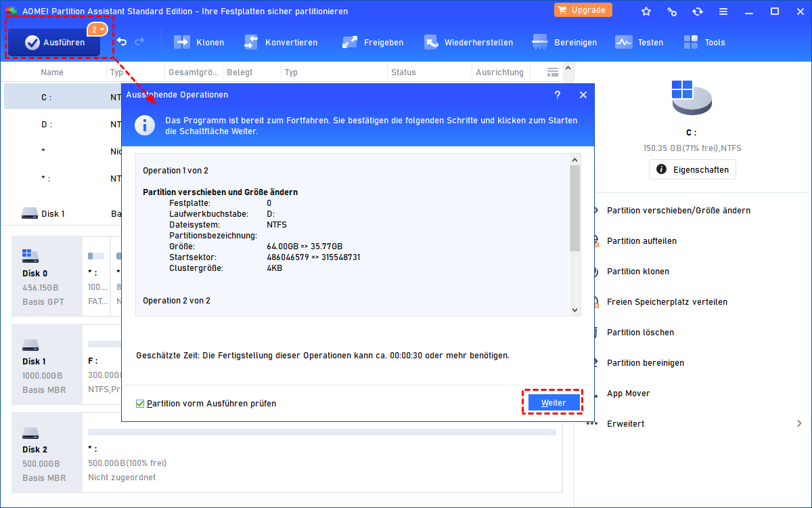The width and height of the screenshot is (812, 508).
Task: Open the Klonen toolbar menu
Action: [x=199, y=42]
